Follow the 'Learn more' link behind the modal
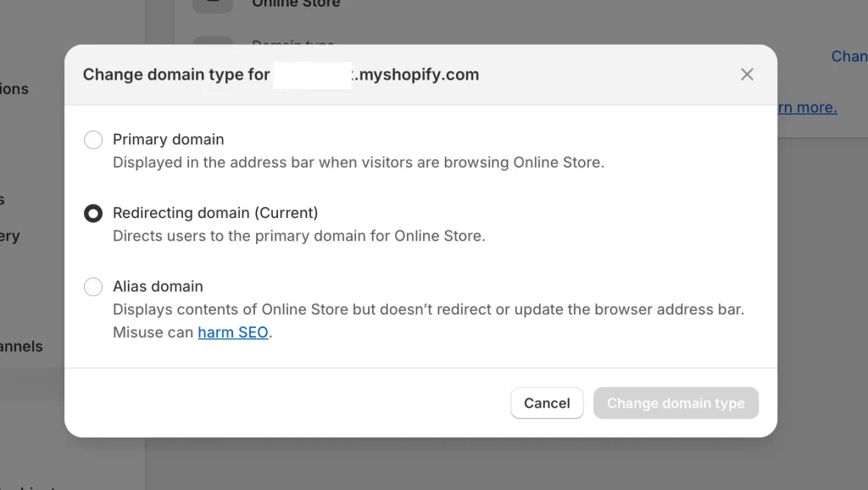The height and width of the screenshot is (490, 868). click(x=806, y=107)
